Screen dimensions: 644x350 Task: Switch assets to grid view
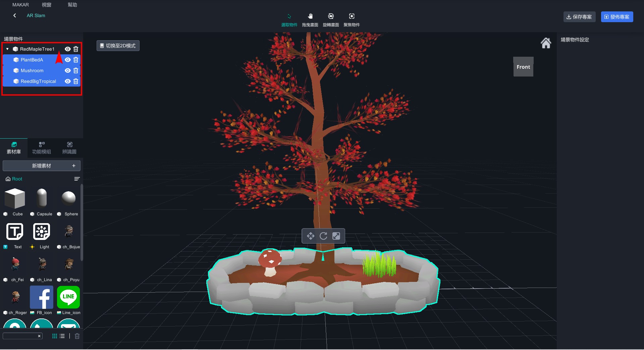(55, 336)
